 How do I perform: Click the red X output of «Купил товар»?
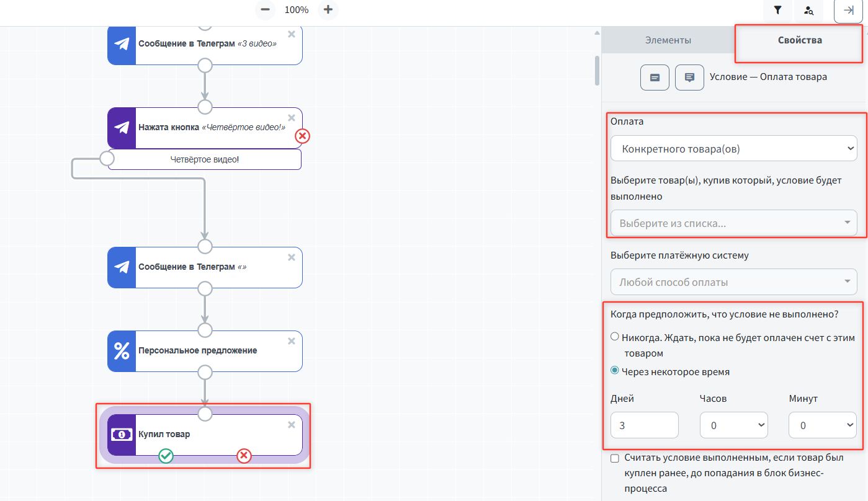(244, 456)
